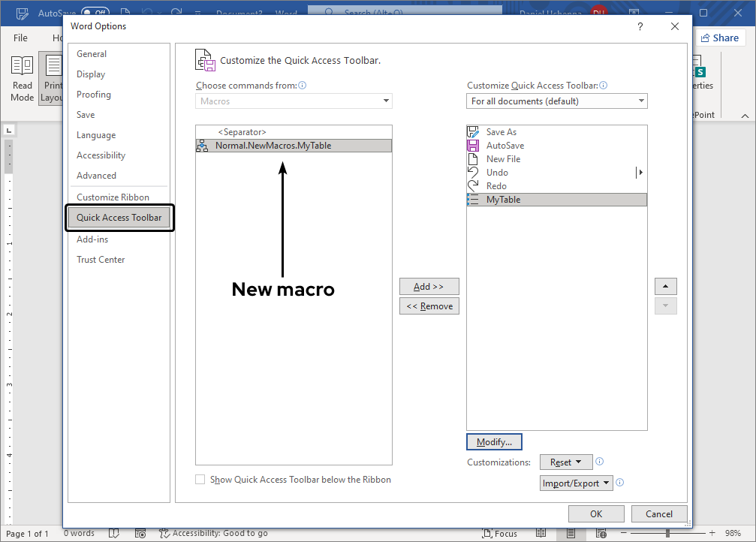
Task: Click the Normal.NewMacros.MyTable macro icon
Action: click(201, 145)
